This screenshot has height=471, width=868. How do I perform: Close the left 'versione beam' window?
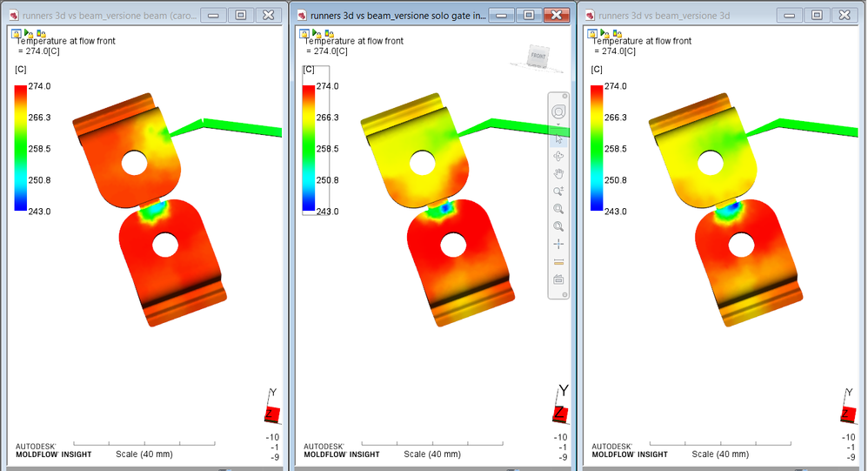pos(269,16)
